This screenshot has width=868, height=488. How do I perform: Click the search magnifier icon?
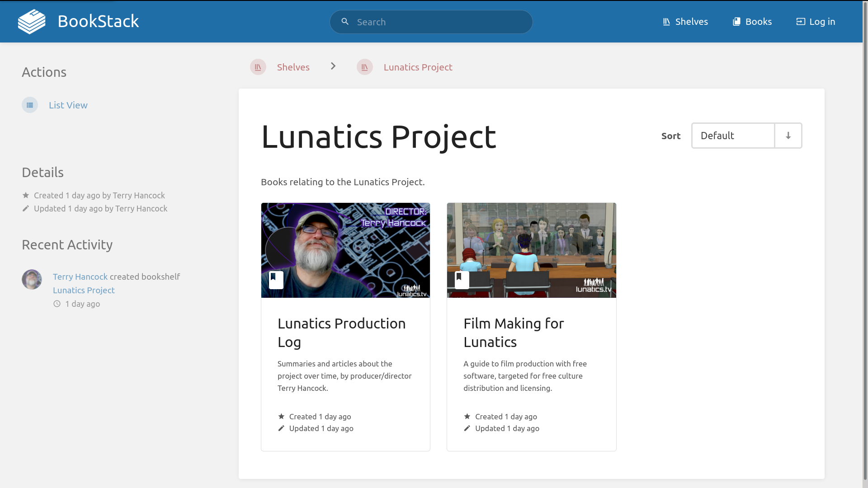coord(345,22)
